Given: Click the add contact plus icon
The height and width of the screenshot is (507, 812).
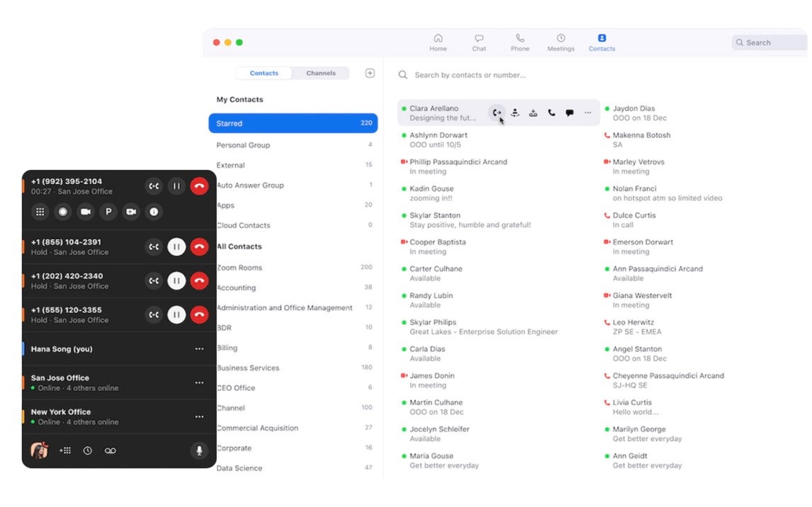Looking at the screenshot, I should point(370,73).
